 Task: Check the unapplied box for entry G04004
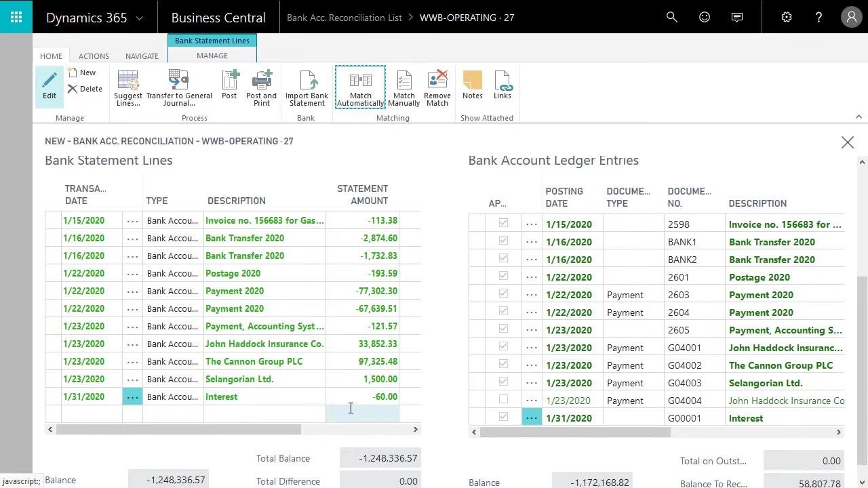point(503,399)
